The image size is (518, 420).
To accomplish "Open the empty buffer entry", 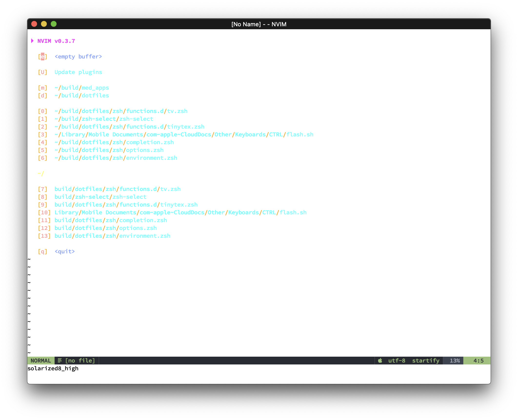I will [x=78, y=57].
